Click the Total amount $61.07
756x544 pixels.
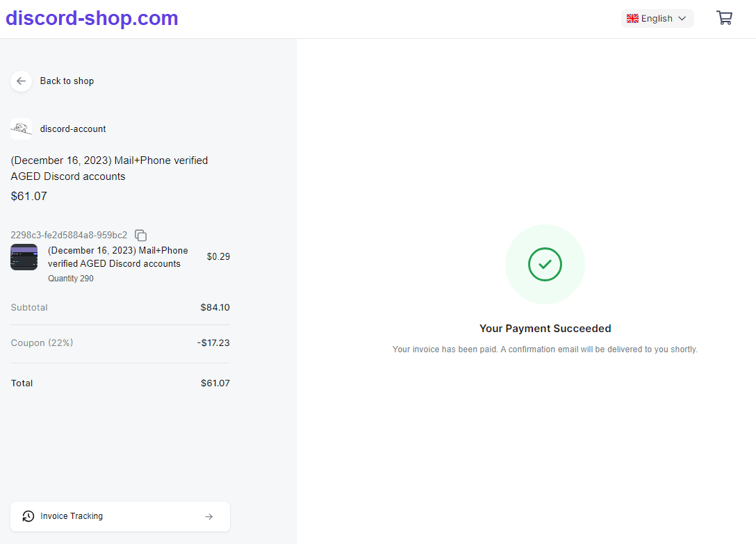[215, 383]
